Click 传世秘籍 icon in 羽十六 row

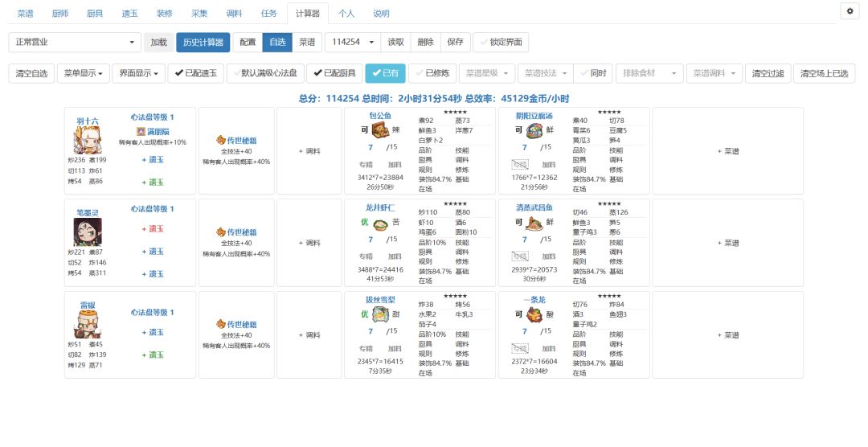(x=221, y=140)
